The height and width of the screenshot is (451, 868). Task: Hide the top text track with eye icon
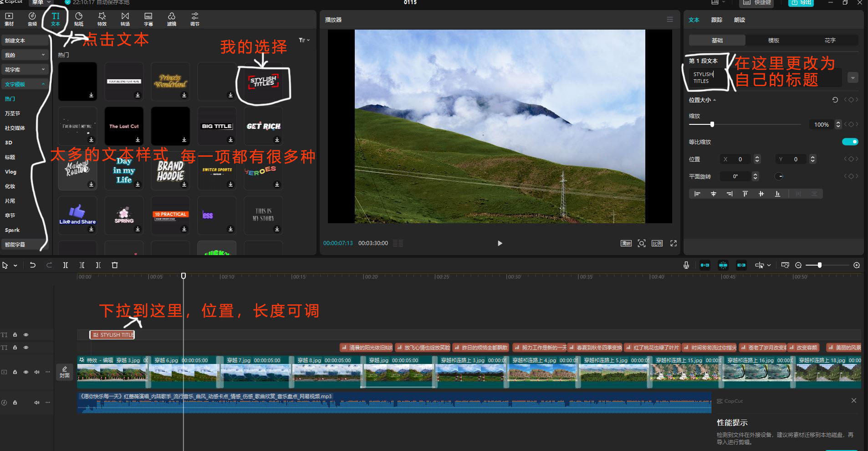26,335
